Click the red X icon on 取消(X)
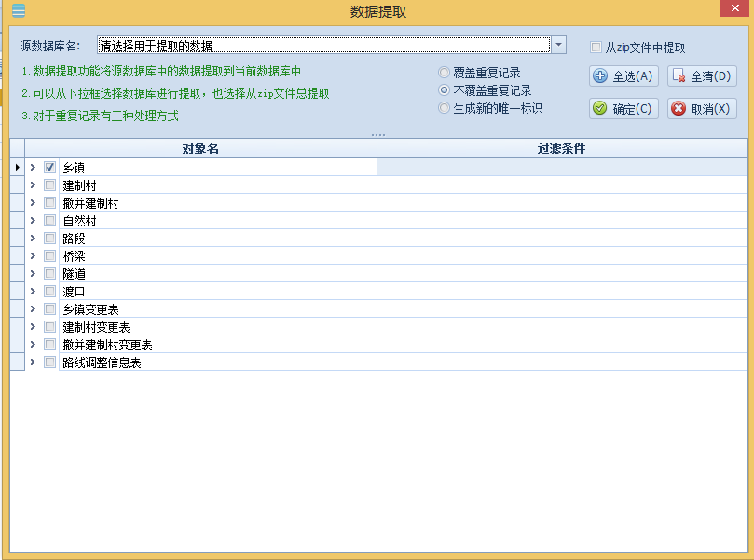This screenshot has width=754, height=560. (x=679, y=108)
